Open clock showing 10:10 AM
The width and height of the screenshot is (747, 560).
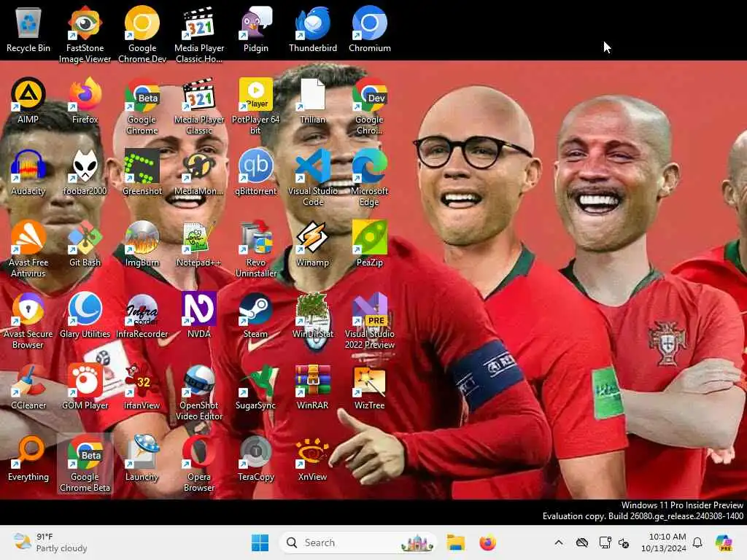pos(664,542)
